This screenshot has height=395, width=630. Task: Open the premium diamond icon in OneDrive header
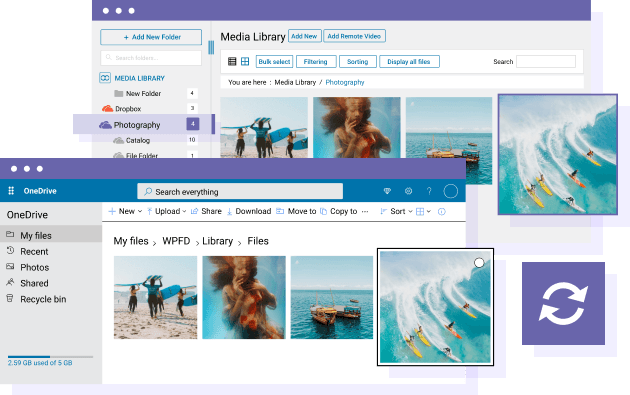[387, 191]
